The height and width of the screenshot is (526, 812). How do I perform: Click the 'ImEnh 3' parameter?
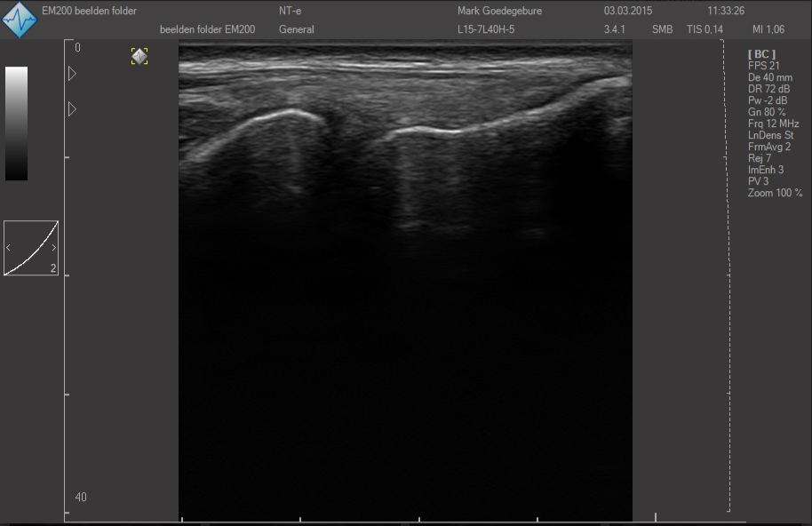point(766,170)
